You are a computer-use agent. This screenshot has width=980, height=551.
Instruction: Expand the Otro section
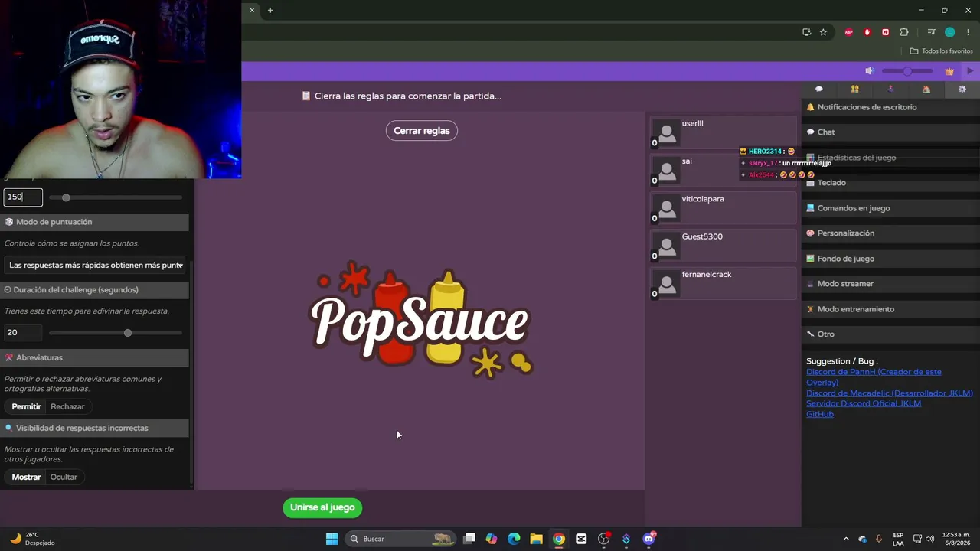tap(890, 334)
